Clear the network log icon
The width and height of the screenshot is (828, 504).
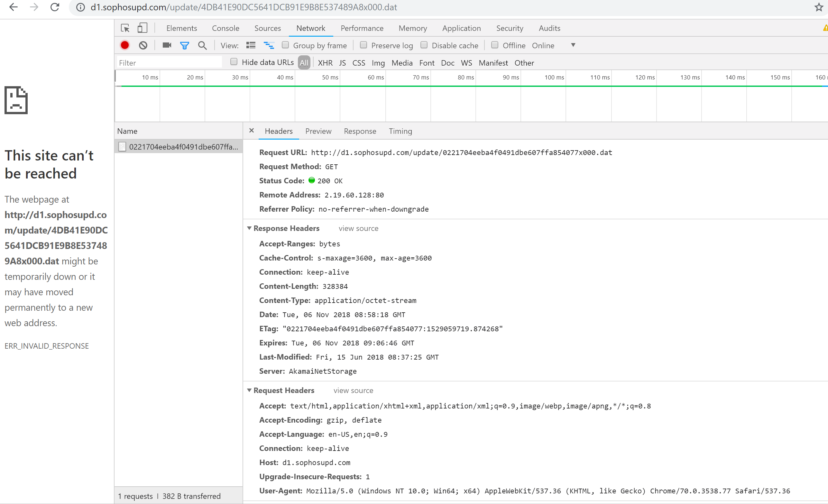click(143, 45)
